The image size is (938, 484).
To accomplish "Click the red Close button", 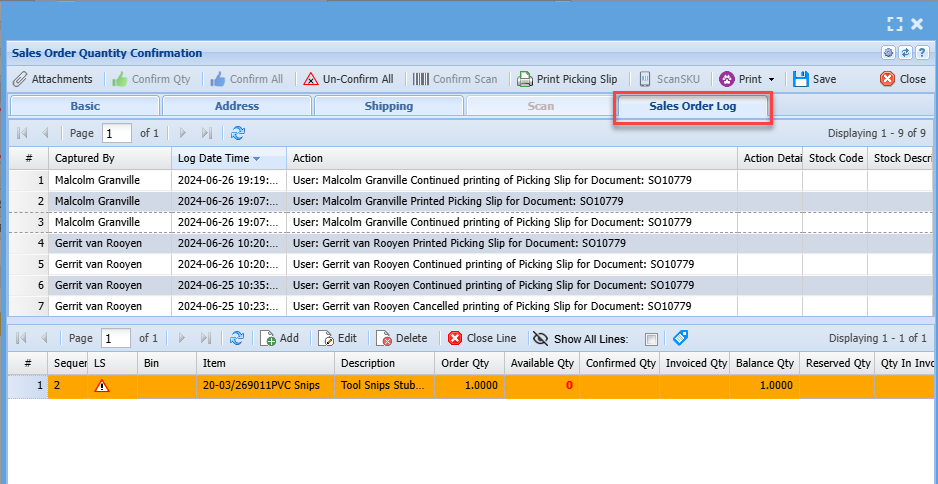I will (902, 79).
